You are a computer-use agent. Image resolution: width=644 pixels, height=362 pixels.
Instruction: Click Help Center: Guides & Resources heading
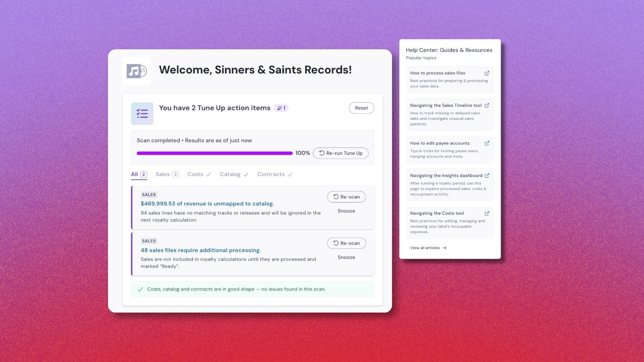pyautogui.click(x=449, y=50)
